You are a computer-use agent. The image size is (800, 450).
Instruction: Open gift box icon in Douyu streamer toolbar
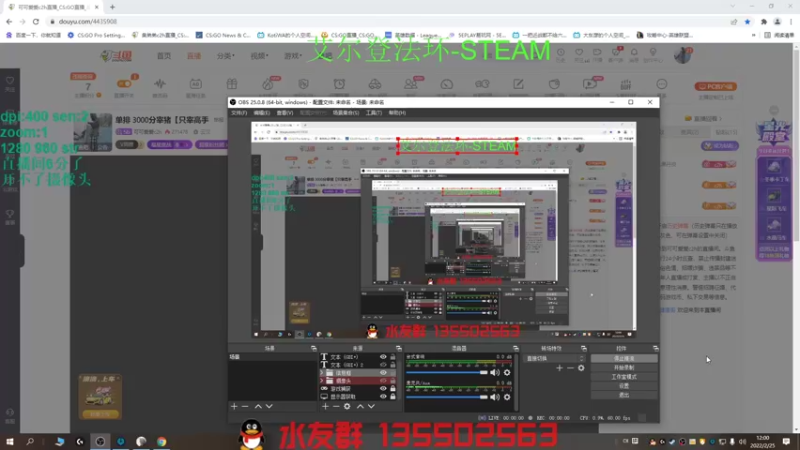point(232,84)
